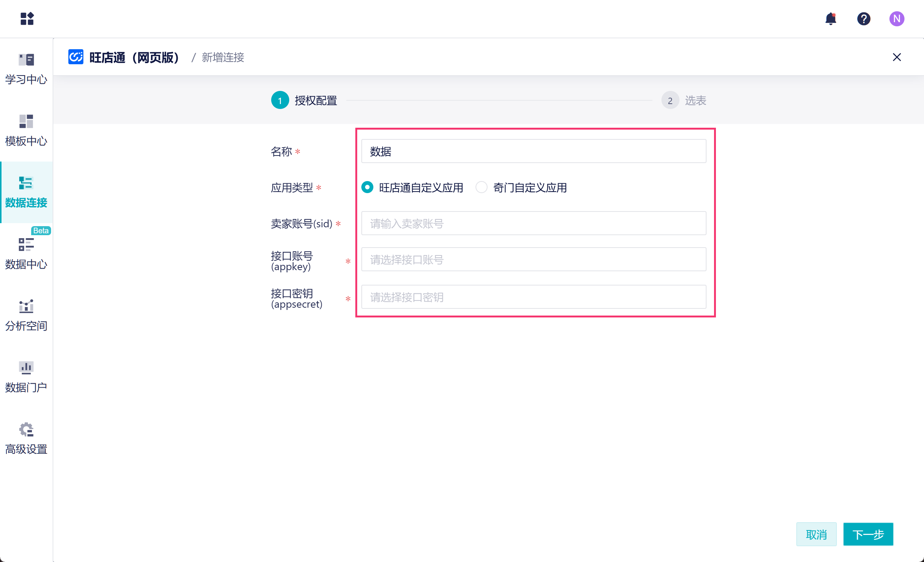
Task: Go to 模板中心 sidebar icon
Action: tap(26, 130)
